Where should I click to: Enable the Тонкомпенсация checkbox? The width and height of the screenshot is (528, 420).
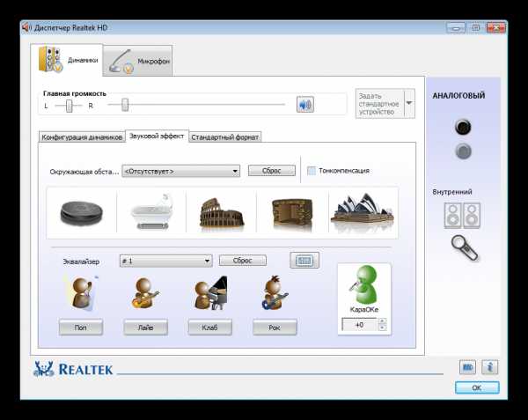pos(312,171)
